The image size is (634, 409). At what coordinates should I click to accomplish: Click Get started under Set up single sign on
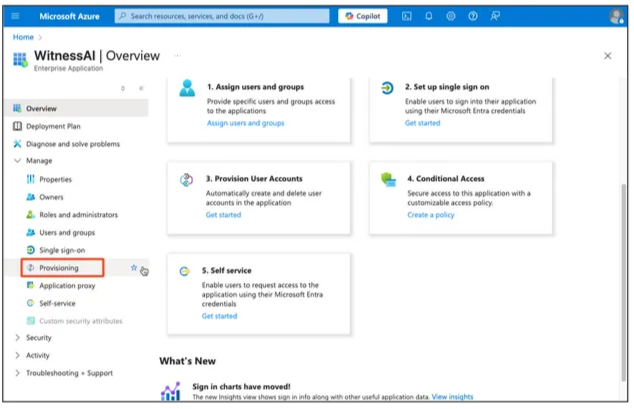[423, 123]
